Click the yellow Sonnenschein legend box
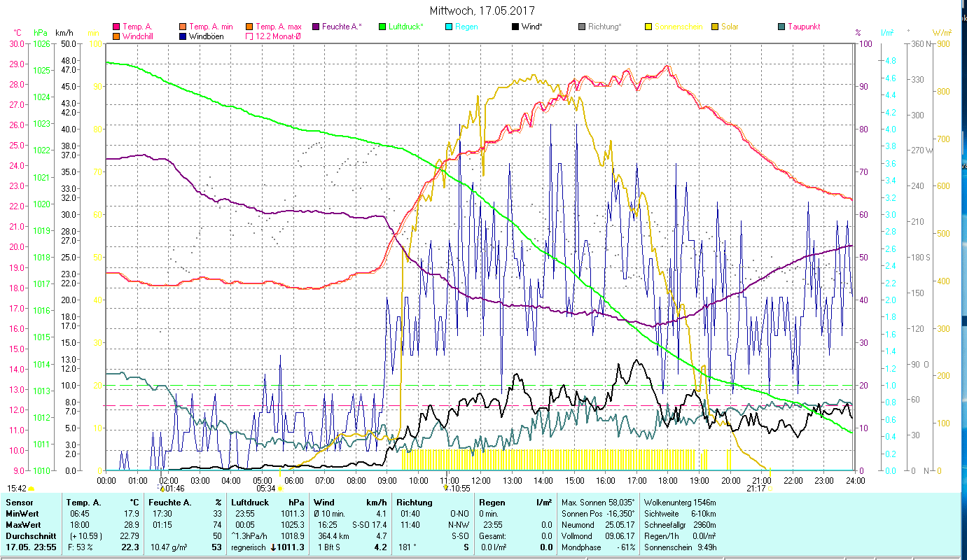This screenshot has width=967, height=560. coord(648,27)
